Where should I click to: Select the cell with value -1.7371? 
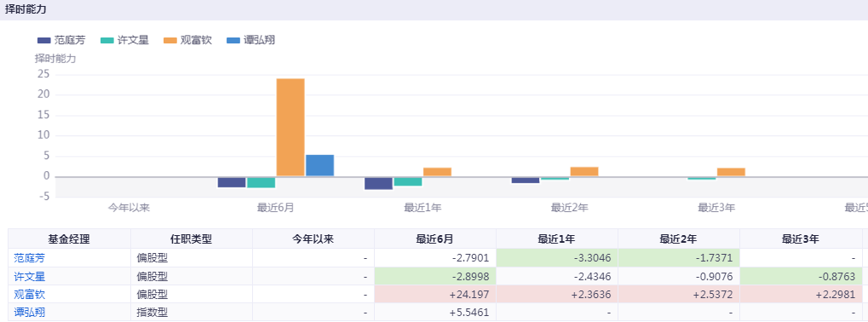pyautogui.click(x=679, y=258)
